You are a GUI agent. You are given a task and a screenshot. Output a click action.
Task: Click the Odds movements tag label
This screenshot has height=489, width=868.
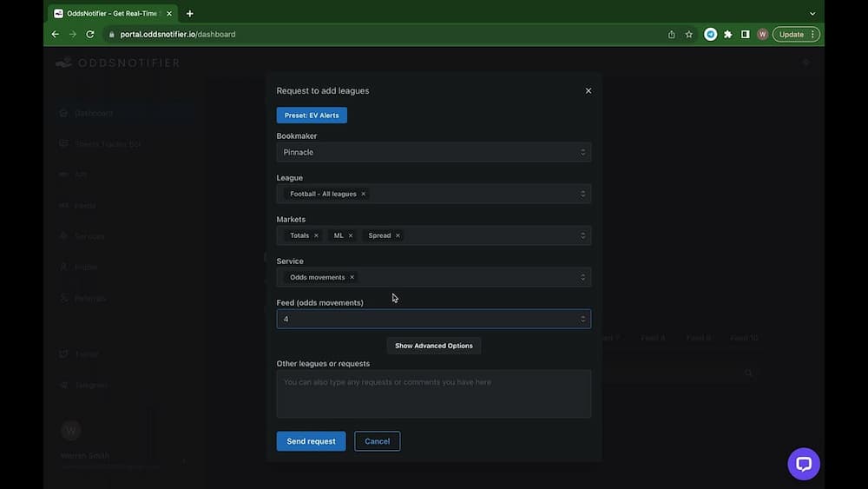317,277
